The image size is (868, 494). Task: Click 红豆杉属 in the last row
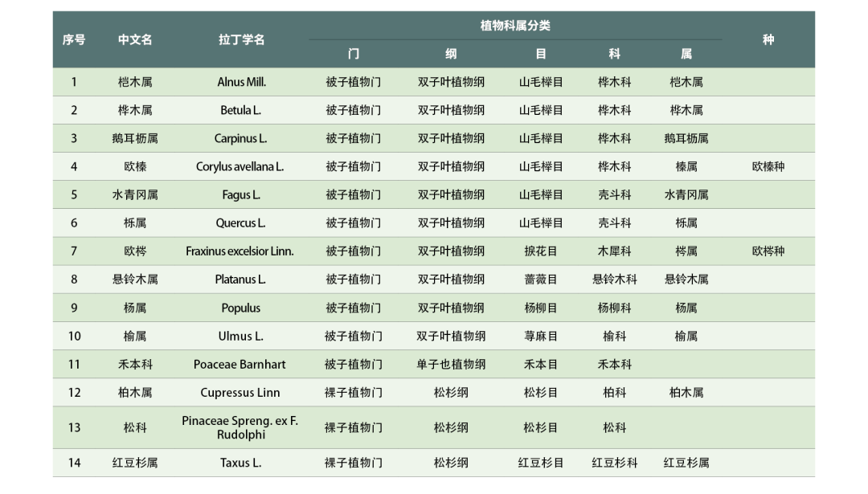tap(687, 463)
